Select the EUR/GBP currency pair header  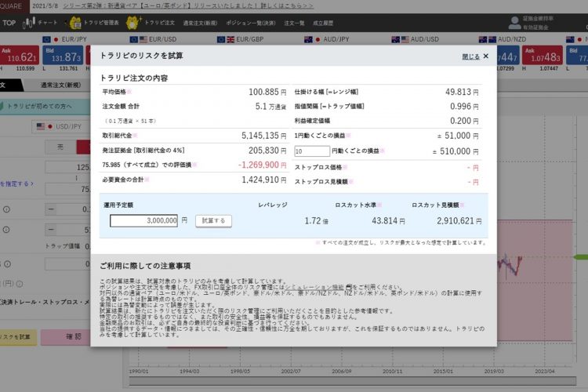(x=240, y=39)
